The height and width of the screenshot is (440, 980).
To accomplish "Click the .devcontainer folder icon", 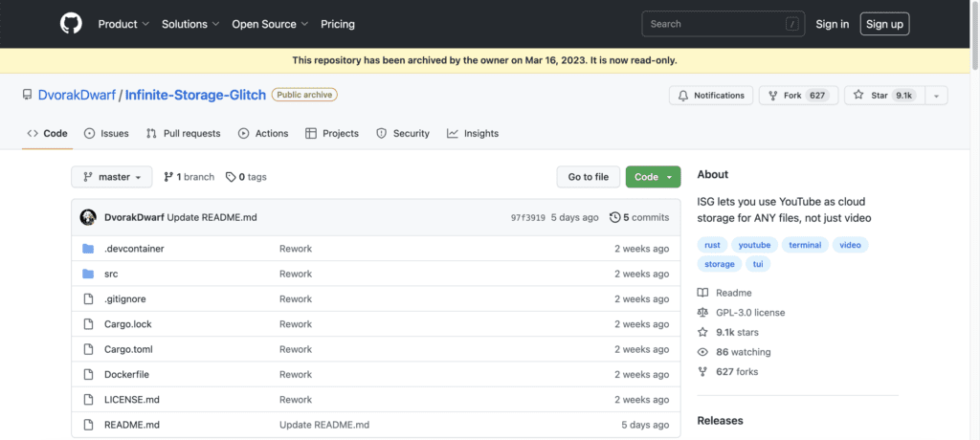I will coord(88,249).
